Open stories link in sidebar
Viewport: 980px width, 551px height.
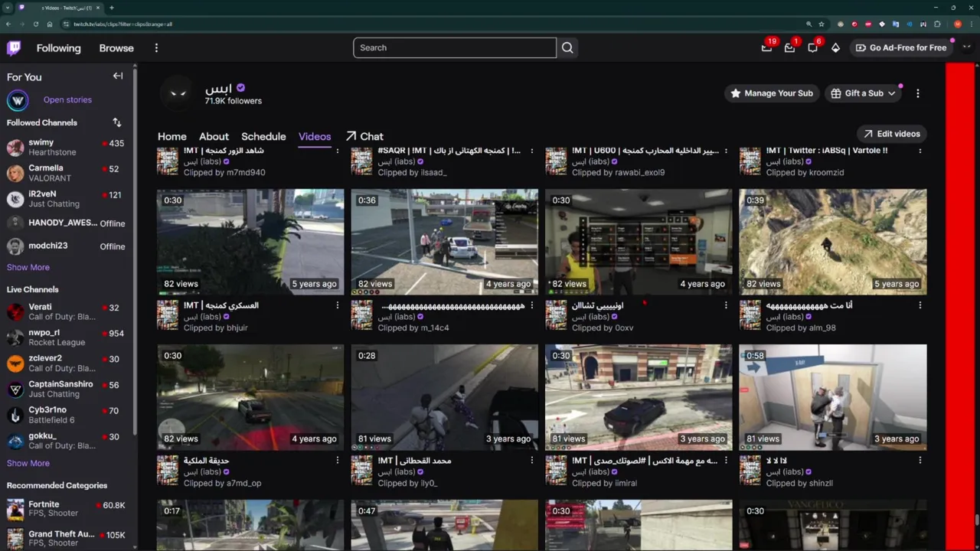point(67,100)
